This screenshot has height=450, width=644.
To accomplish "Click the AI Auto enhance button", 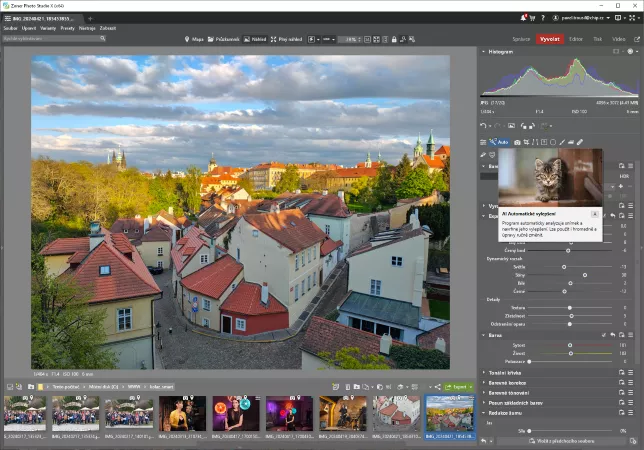I will (502, 142).
